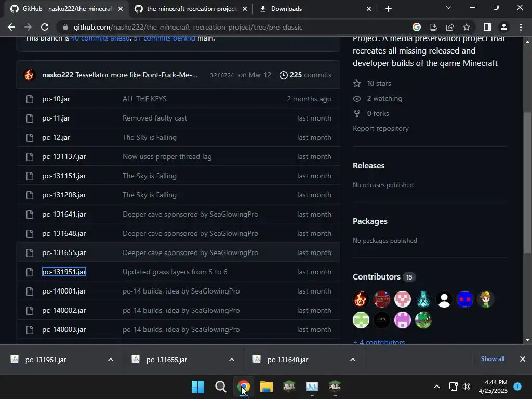Open the Packages heading link
This screenshot has height=399, width=532.
point(370,221)
